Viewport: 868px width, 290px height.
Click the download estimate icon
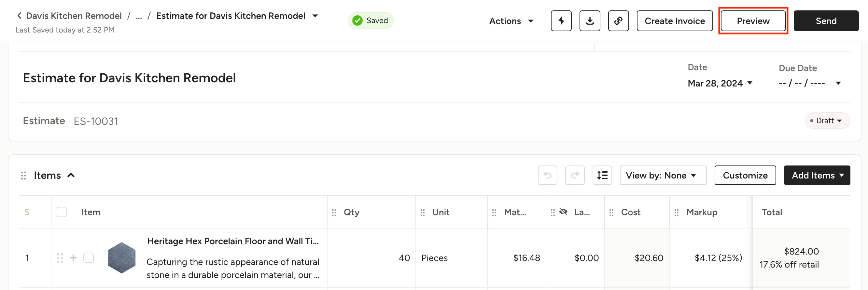[x=590, y=21]
